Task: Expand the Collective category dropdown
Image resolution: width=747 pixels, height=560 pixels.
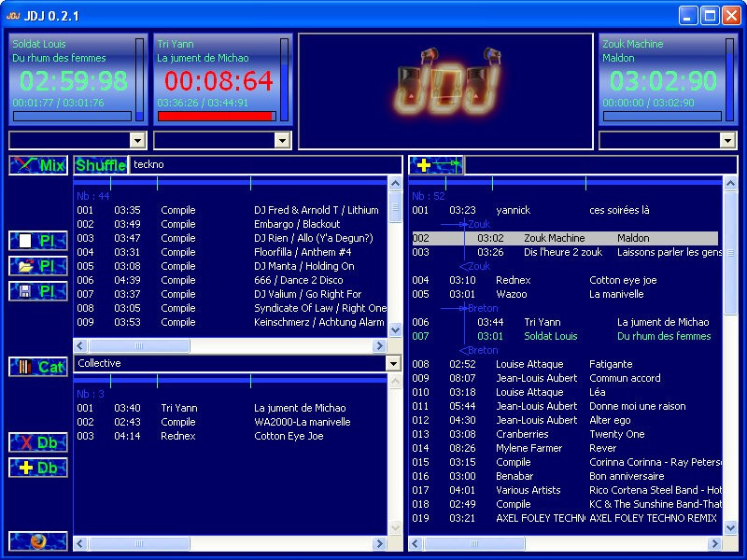Action: point(393,364)
